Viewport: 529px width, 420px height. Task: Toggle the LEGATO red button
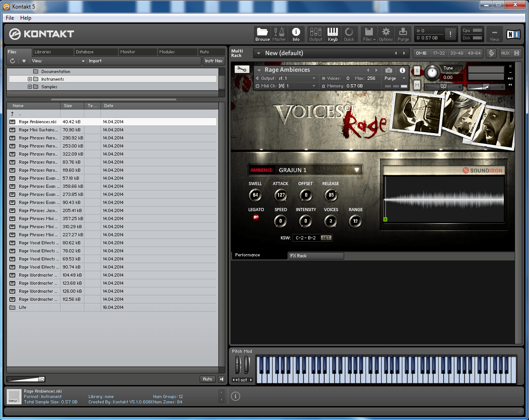[x=256, y=217]
